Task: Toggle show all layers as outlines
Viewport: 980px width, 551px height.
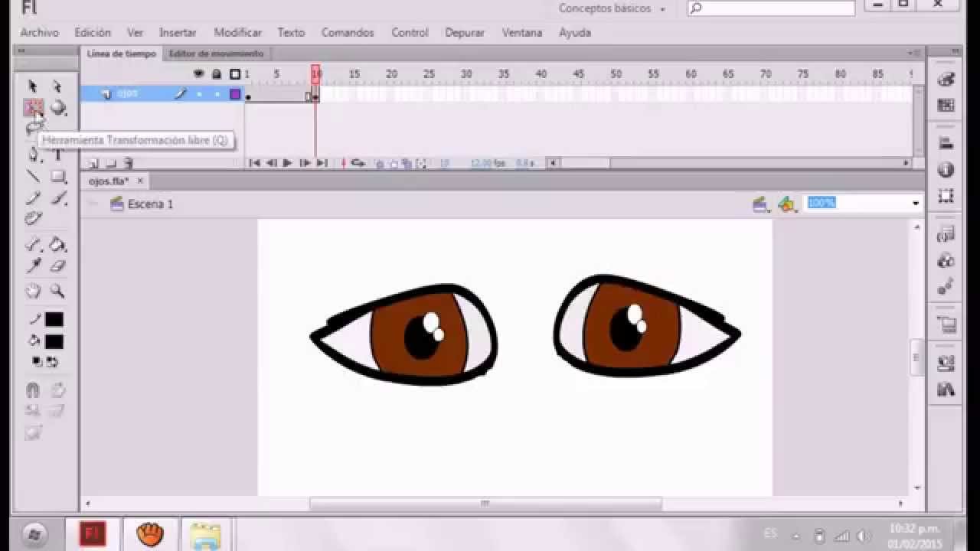Action: tap(235, 74)
